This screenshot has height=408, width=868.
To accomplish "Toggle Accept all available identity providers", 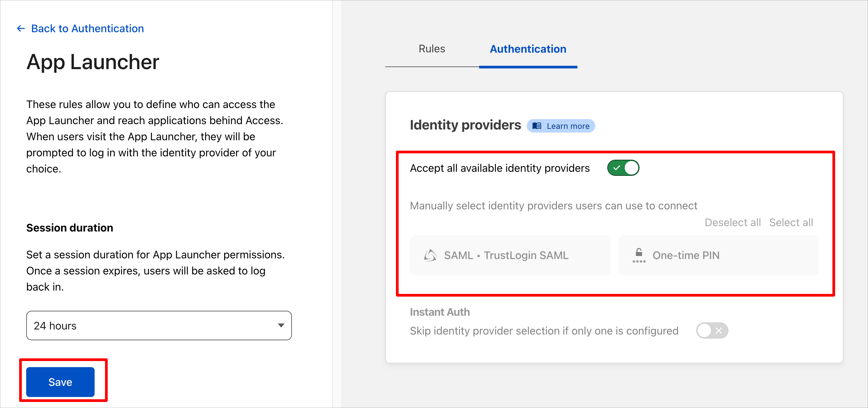I will coord(623,168).
